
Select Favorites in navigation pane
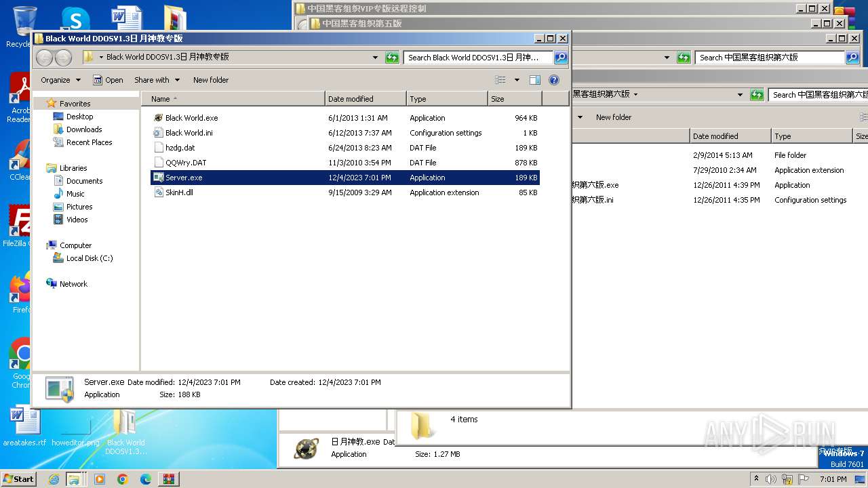(75, 104)
